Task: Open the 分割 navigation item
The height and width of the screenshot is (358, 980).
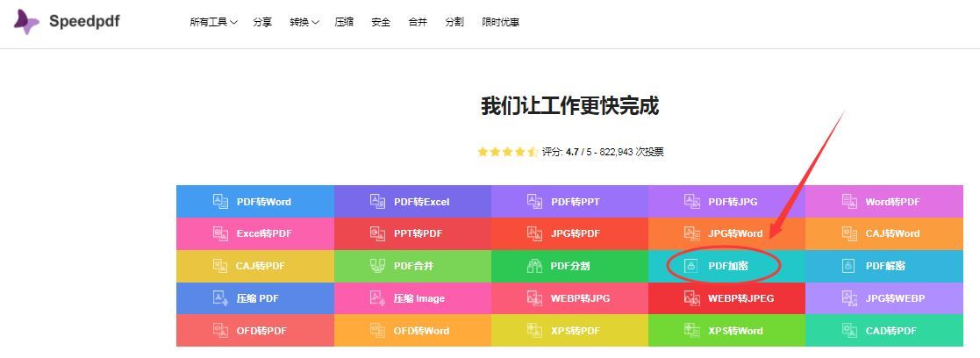Action: pyautogui.click(x=454, y=23)
